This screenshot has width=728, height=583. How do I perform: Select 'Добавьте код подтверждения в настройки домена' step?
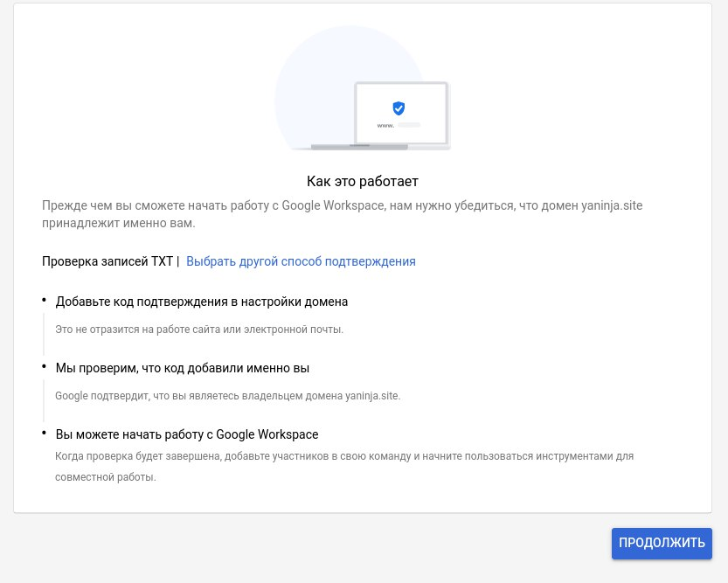coord(202,302)
